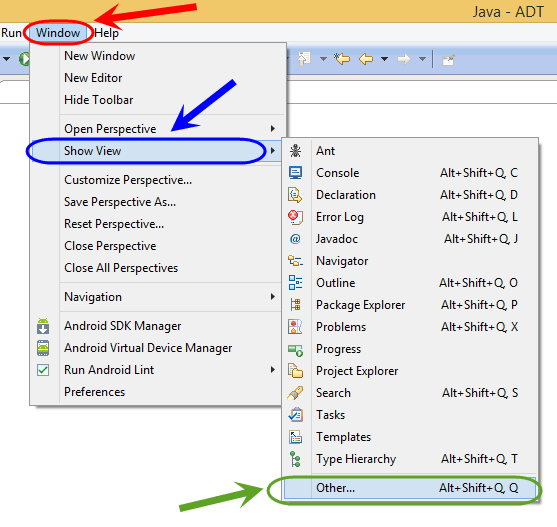
Task: Click the Console monitor icon
Action: 295,173
